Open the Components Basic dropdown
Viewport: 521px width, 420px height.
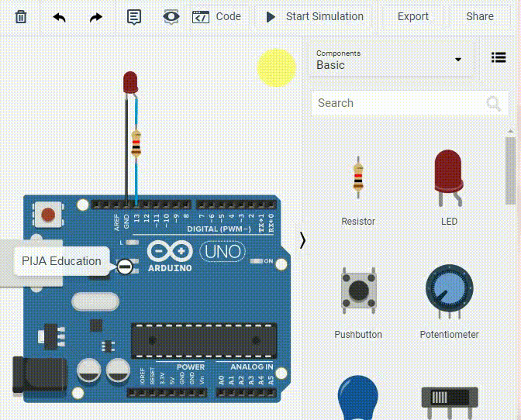[388, 60]
